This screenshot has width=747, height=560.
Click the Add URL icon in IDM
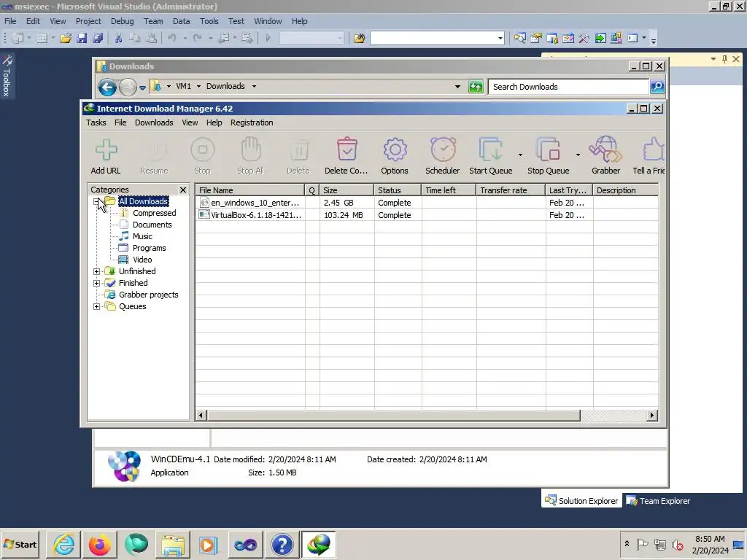[x=106, y=150]
